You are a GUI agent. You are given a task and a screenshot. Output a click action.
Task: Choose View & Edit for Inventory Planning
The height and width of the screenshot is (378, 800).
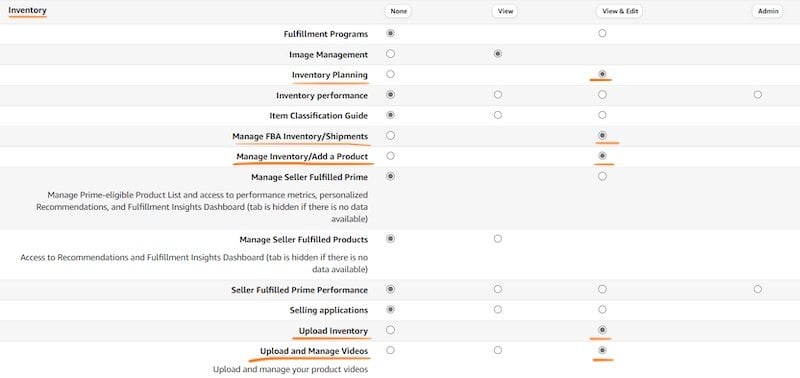(x=602, y=74)
